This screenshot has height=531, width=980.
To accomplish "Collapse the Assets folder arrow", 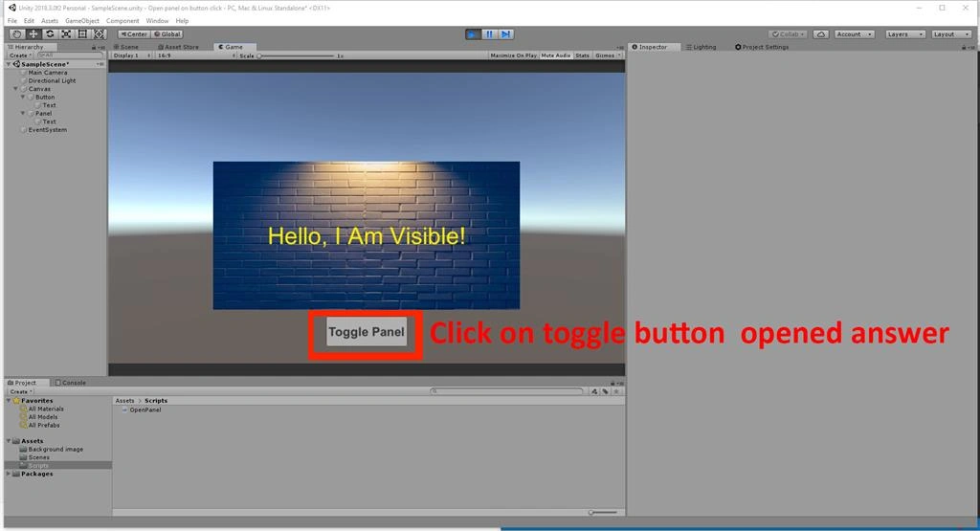I will point(9,441).
